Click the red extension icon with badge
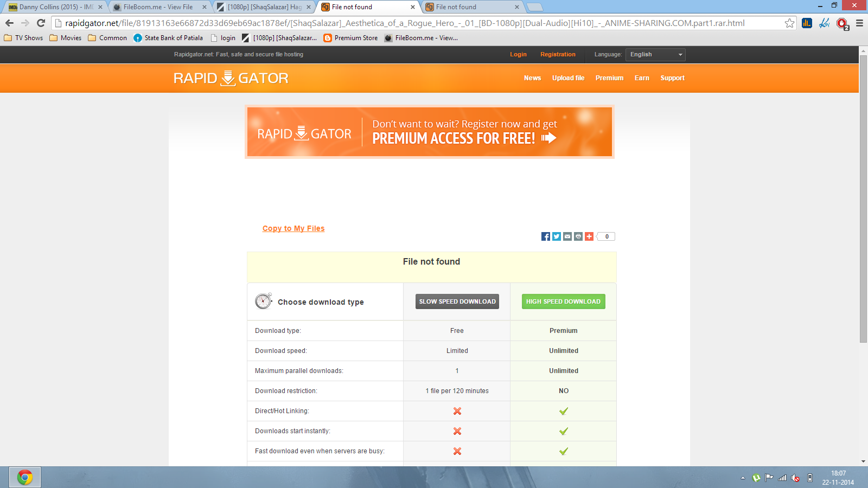868x488 pixels. click(x=842, y=23)
